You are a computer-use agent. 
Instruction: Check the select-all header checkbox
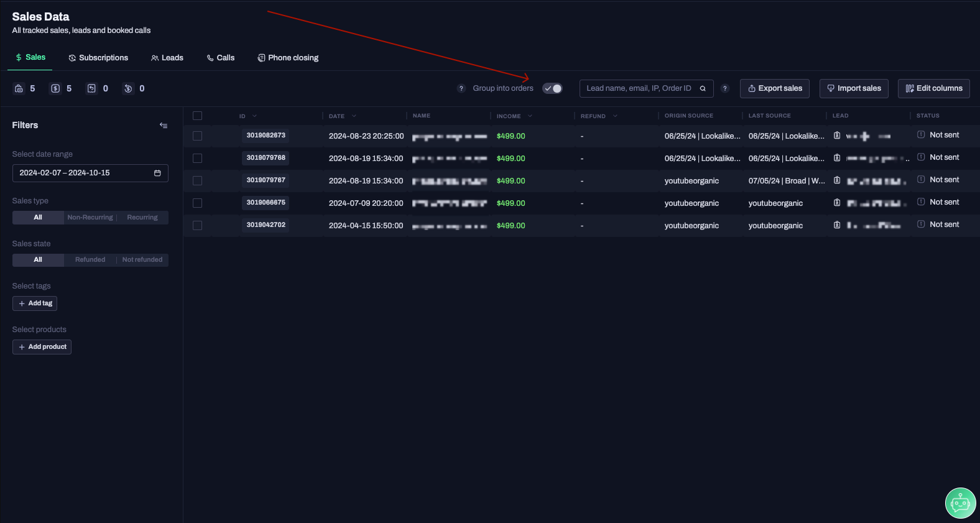[197, 116]
